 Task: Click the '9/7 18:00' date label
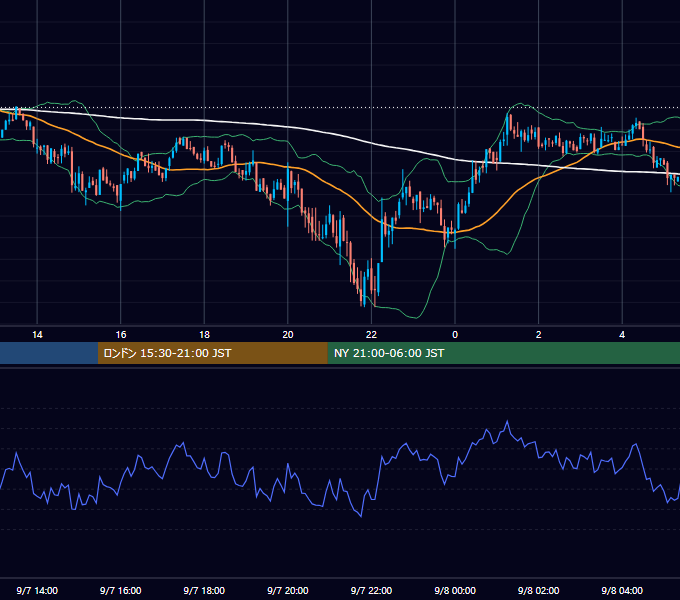coord(204,590)
